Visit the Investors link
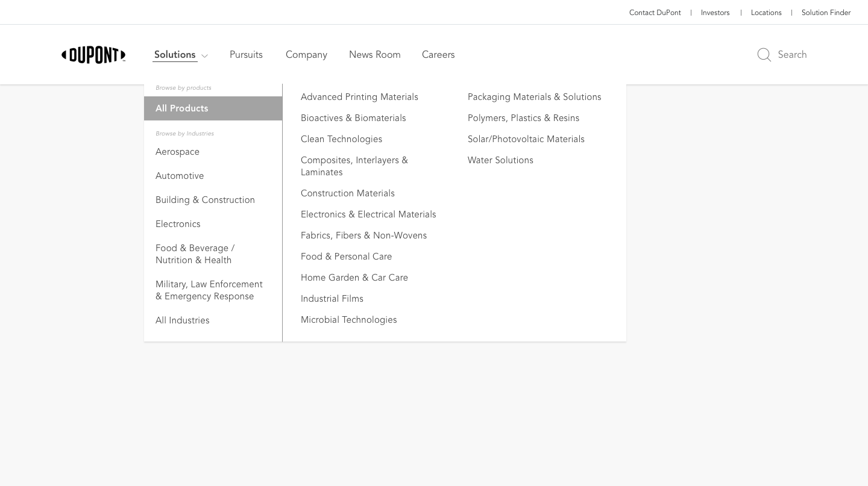 [x=715, y=13]
